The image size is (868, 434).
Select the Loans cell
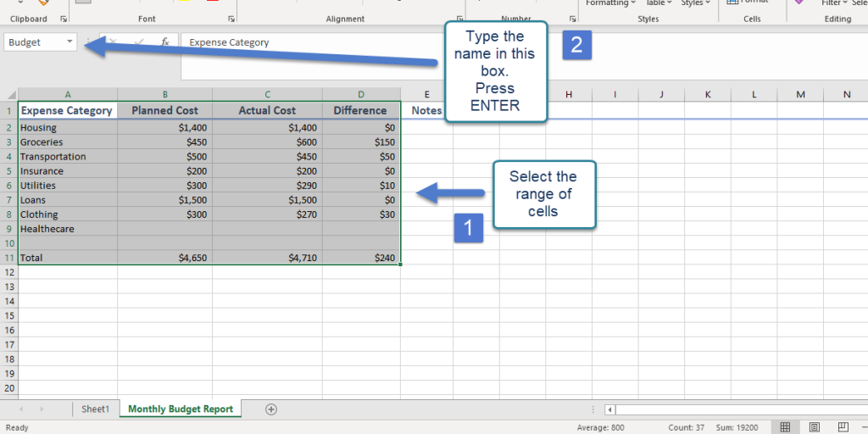click(x=68, y=200)
